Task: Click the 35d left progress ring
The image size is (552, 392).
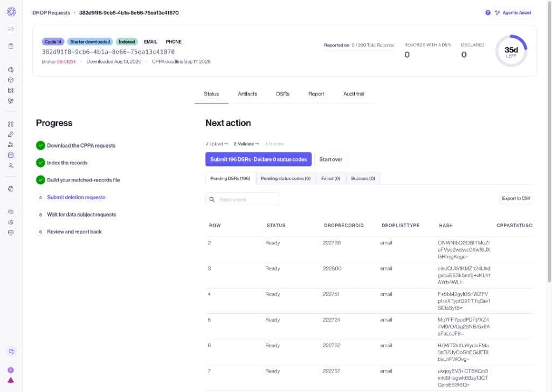Action: [511, 51]
